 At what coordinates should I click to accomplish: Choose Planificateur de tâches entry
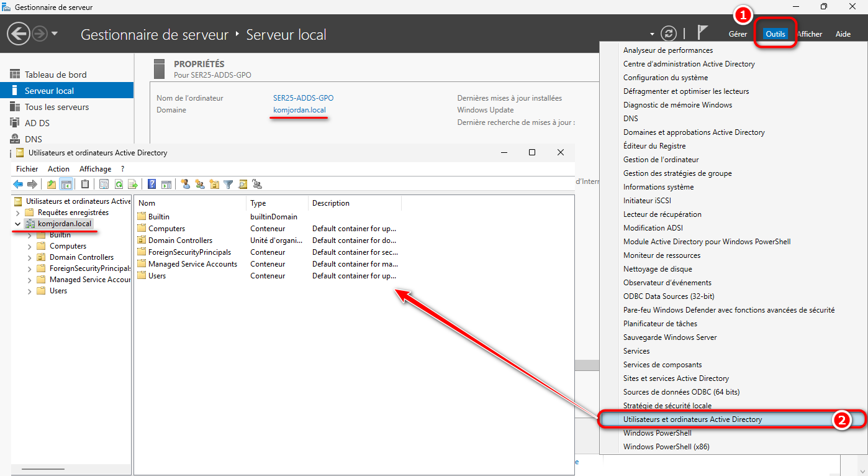click(660, 324)
